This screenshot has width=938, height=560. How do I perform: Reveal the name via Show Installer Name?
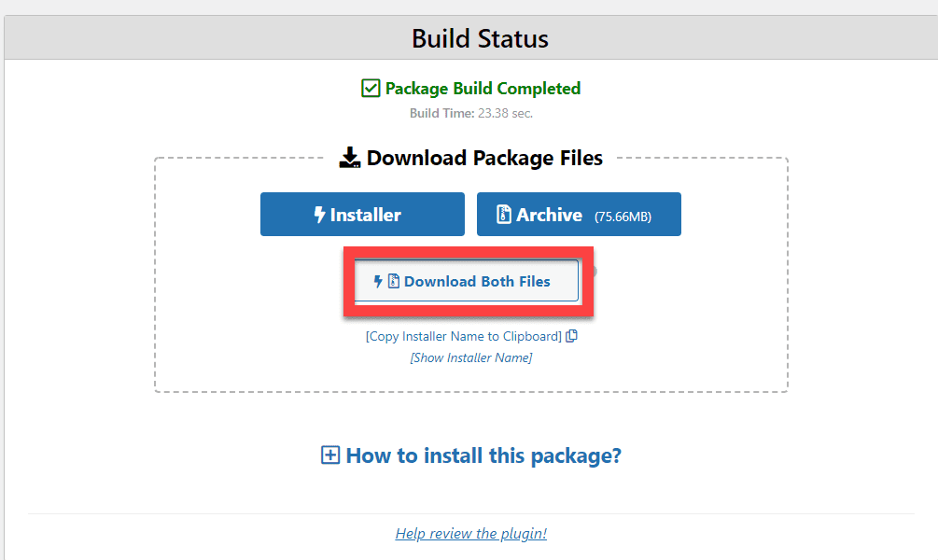[471, 357]
